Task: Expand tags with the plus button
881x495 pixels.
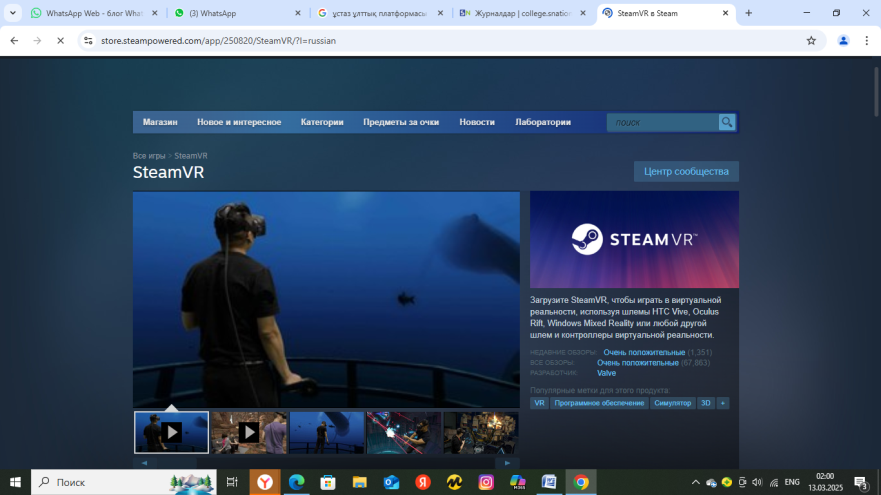Action: tap(723, 403)
